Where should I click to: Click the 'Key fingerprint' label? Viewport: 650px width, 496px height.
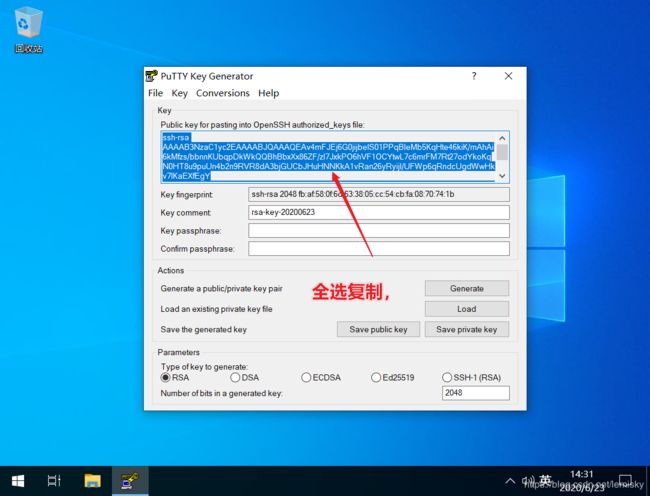click(187, 195)
